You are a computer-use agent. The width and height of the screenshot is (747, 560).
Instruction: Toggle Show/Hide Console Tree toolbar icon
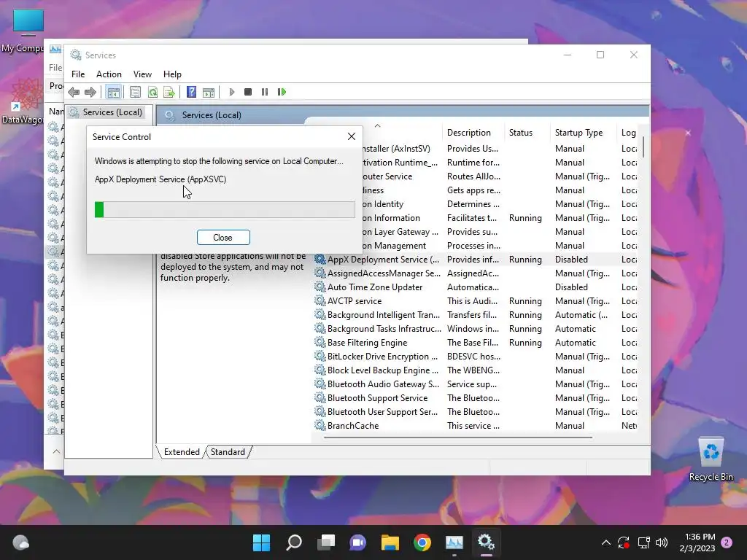pyautogui.click(x=113, y=92)
